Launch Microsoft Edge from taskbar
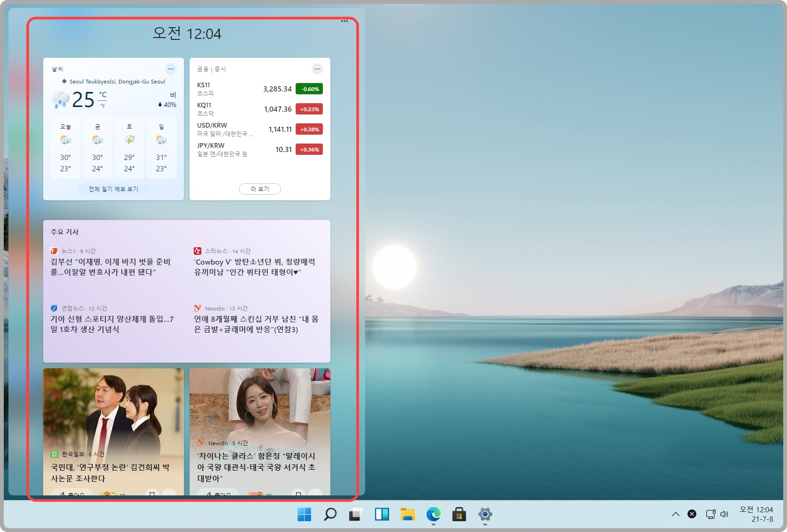Screen dimensions: 787x532 coord(433,515)
